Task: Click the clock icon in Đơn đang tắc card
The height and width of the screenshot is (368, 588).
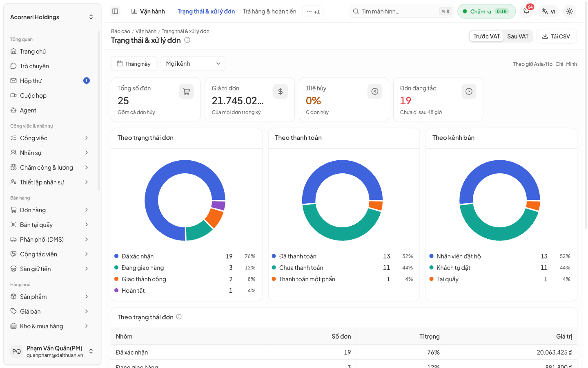Action: [x=469, y=92]
